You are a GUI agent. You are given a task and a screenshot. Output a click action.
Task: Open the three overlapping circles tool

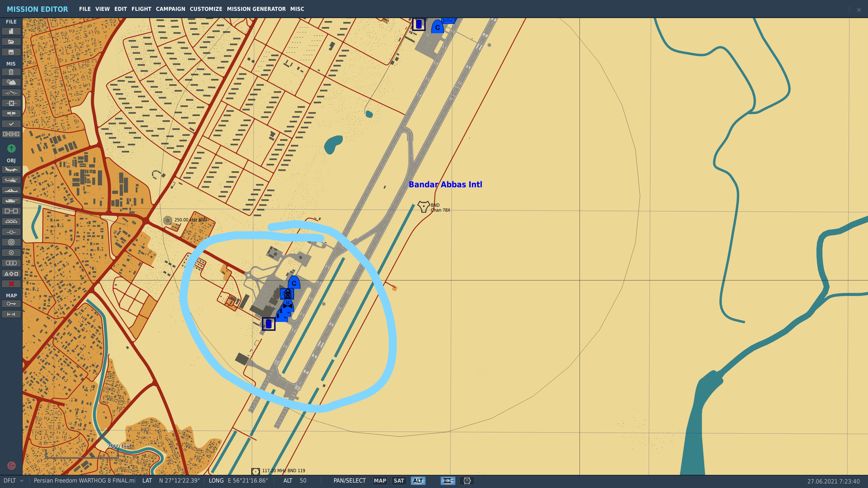pyautogui.click(x=11, y=263)
